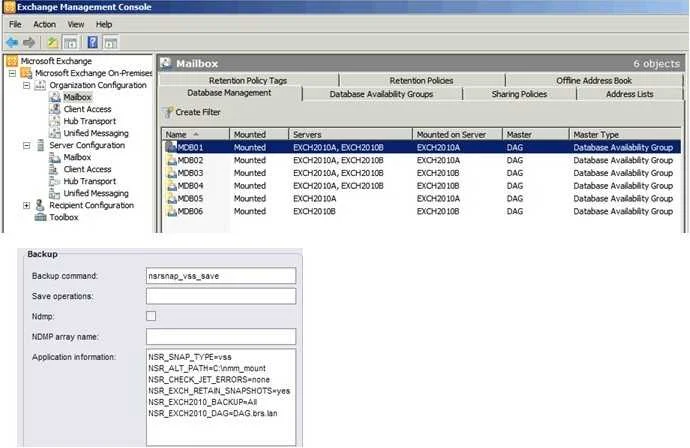
Task: Sort by the Mounted column header
Action: point(259,134)
